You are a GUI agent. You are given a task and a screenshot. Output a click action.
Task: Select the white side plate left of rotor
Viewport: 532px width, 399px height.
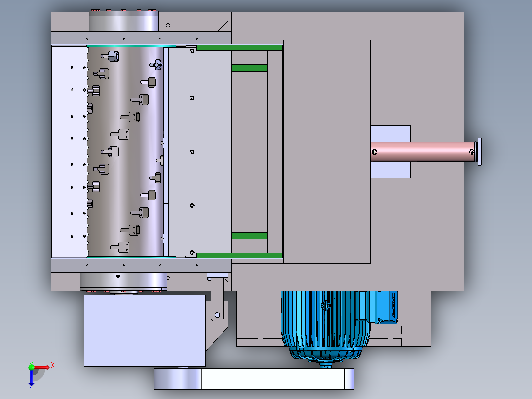pos(69,152)
